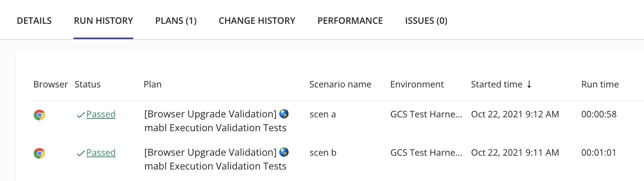Click the sort arrow next to Started time

(x=529, y=84)
